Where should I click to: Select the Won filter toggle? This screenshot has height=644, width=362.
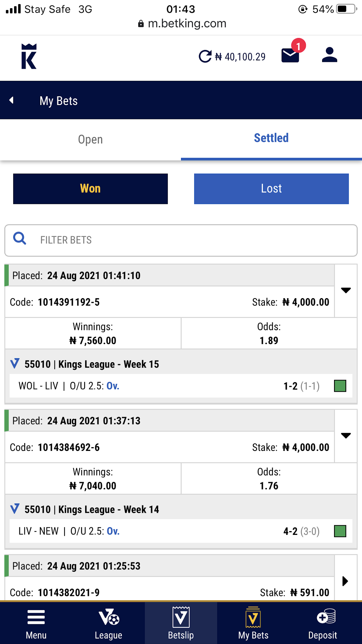(90, 189)
